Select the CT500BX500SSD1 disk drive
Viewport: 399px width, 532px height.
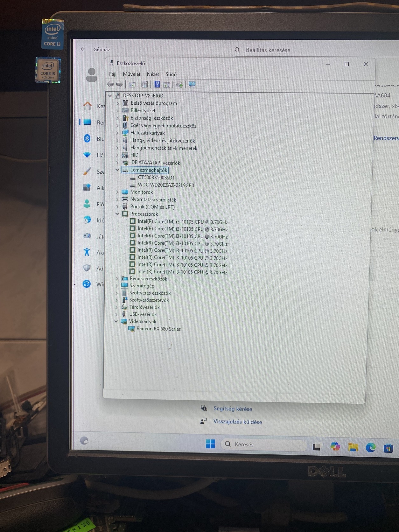pyautogui.click(x=156, y=178)
